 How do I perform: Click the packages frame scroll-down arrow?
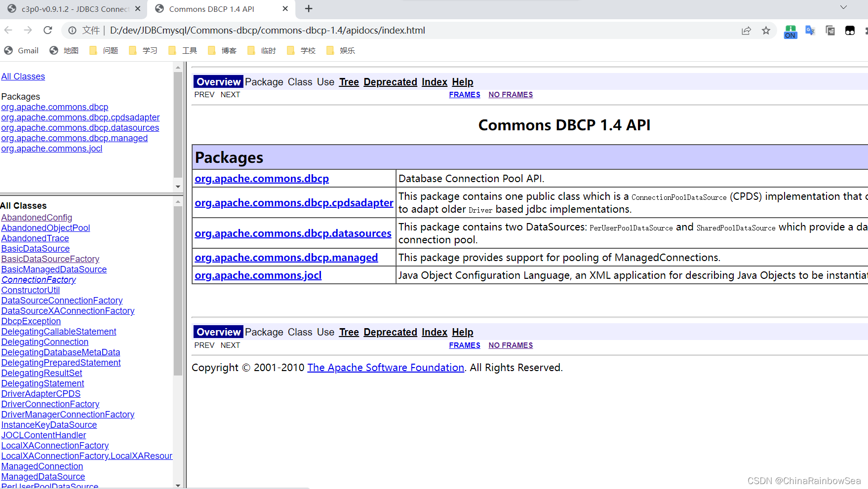178,187
